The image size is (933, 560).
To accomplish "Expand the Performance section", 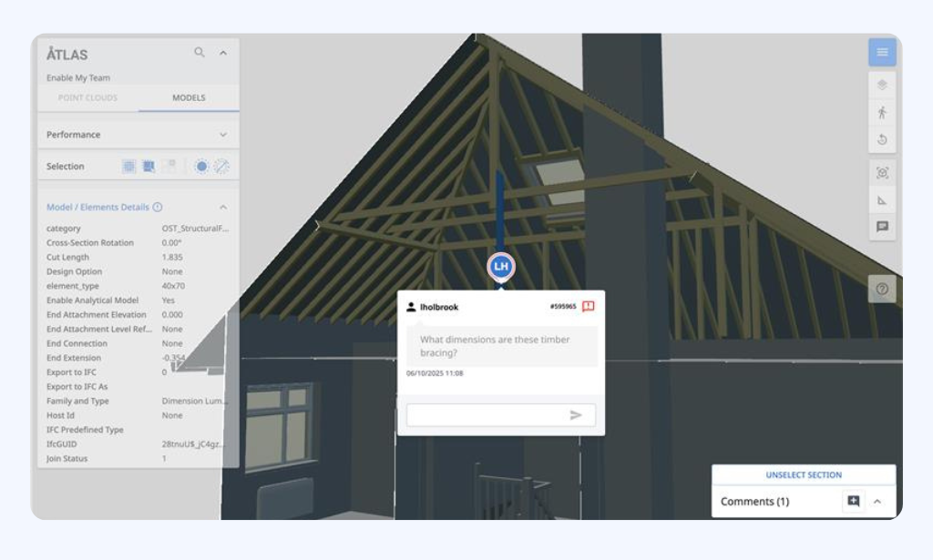I will (x=223, y=135).
